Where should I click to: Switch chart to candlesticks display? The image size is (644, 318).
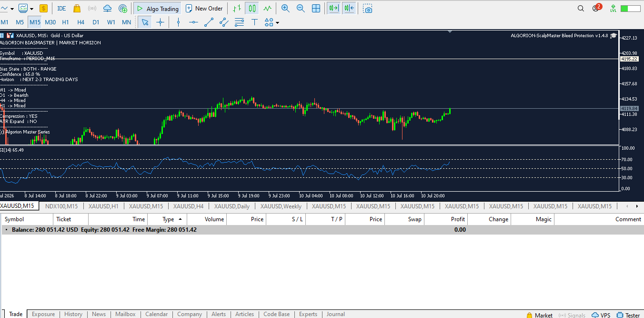[252, 8]
